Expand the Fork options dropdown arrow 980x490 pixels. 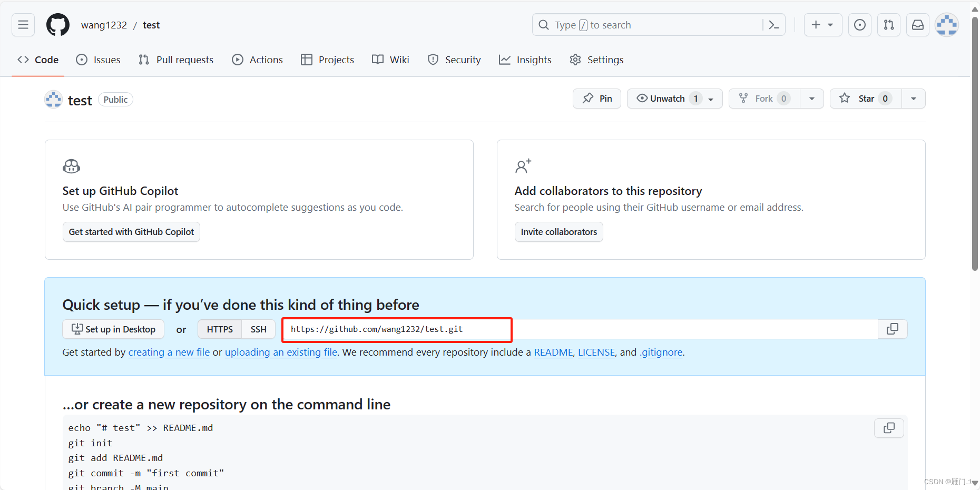pyautogui.click(x=812, y=99)
